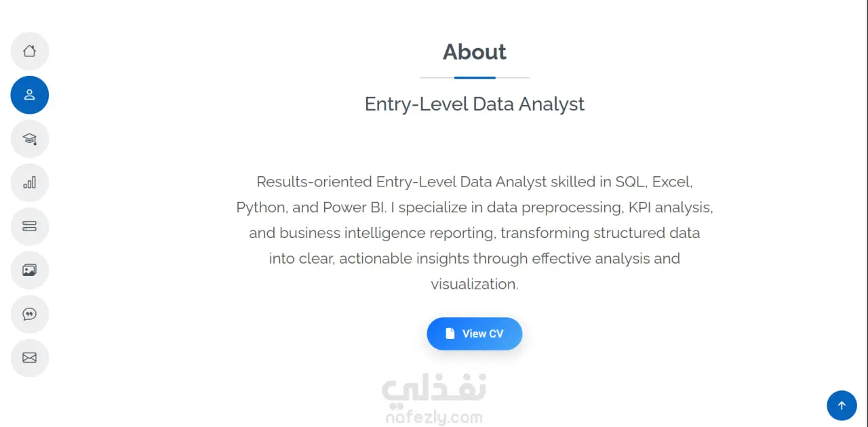This screenshot has width=868, height=427.
Task: Click the blue underline beneath About
Action: [475, 78]
